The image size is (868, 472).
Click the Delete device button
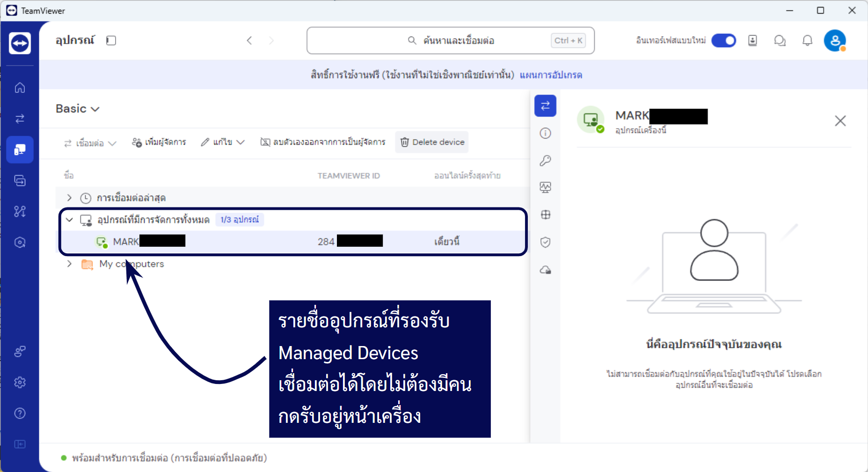[432, 142]
